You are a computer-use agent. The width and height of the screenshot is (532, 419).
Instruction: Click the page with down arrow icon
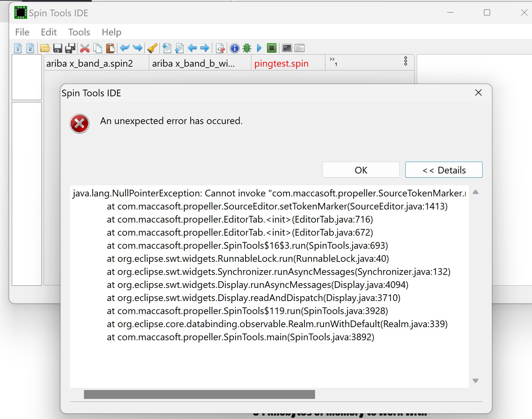click(167, 48)
